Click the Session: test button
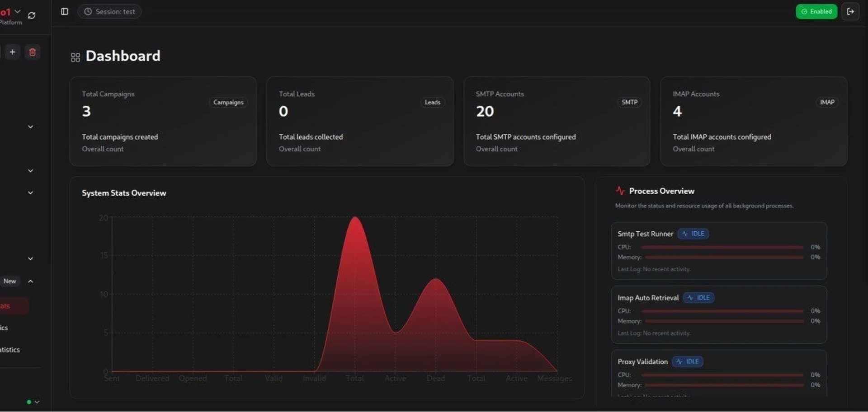The image size is (868, 412). coord(109,12)
